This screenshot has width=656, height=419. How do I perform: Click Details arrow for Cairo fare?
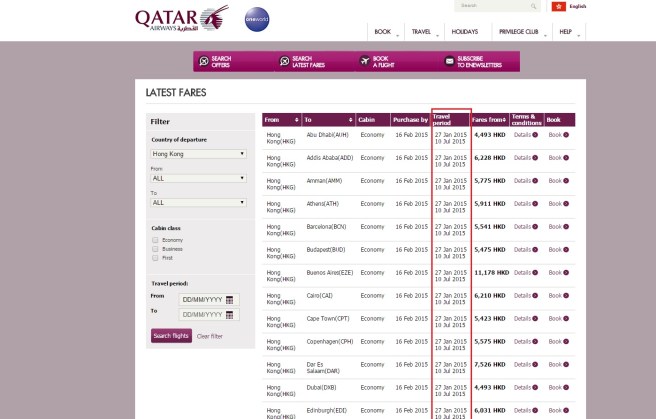coord(535,296)
